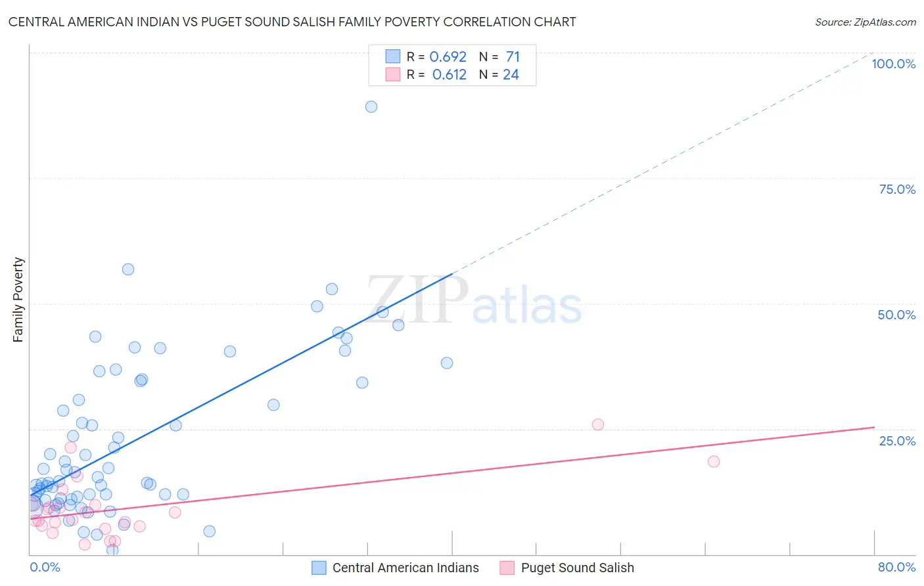
Task: Toggle Central American Indians legend swatch
Action: 319,568
